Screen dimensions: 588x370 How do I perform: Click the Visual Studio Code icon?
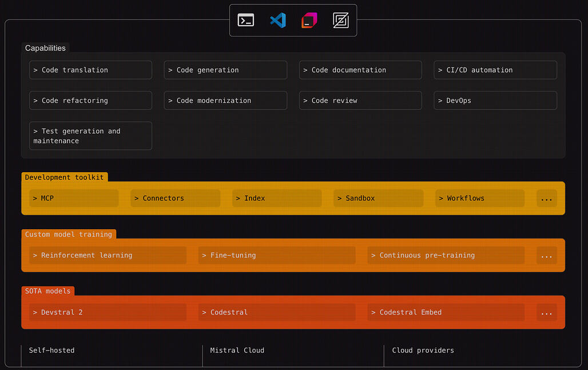[278, 20]
